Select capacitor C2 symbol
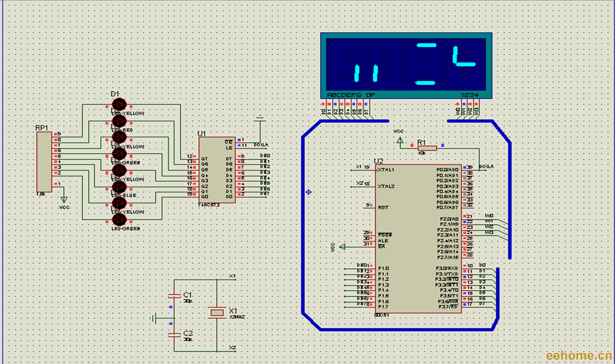 pos(174,334)
